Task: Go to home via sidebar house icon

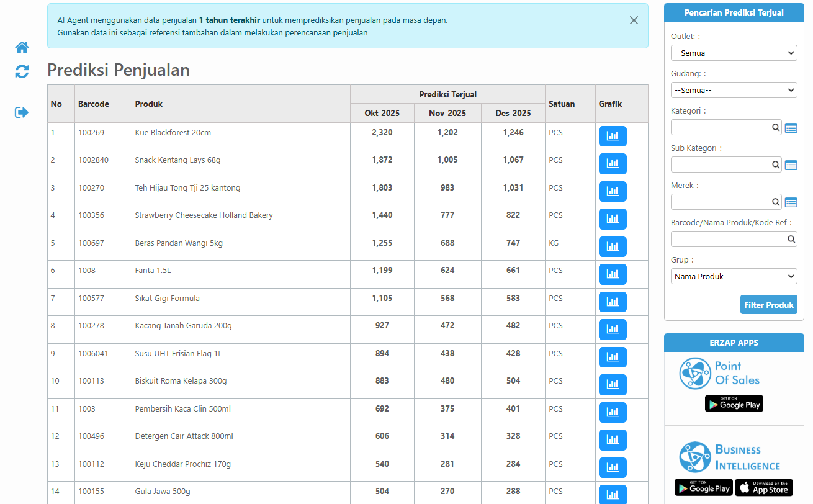Action: 22,47
